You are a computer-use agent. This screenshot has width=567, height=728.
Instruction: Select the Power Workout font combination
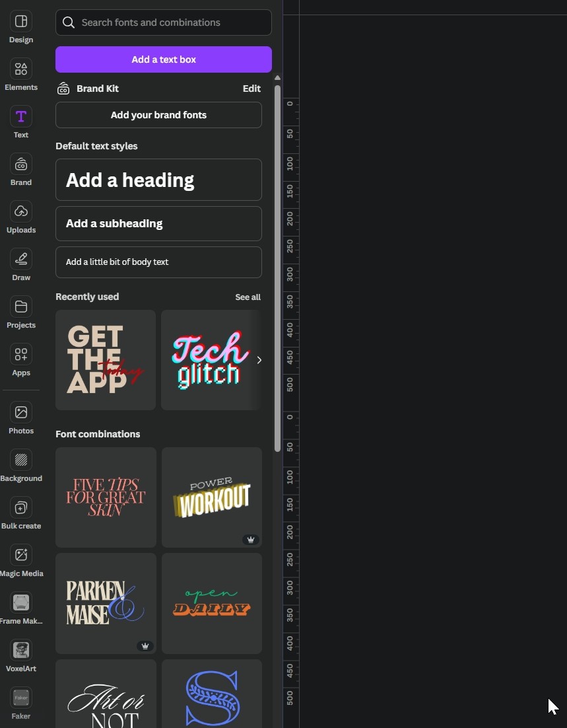[x=211, y=497]
